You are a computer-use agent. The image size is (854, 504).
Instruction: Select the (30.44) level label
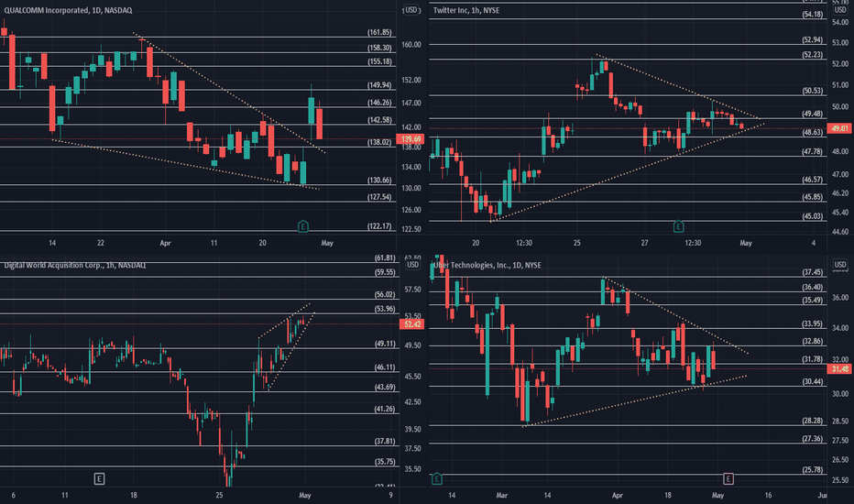point(813,382)
